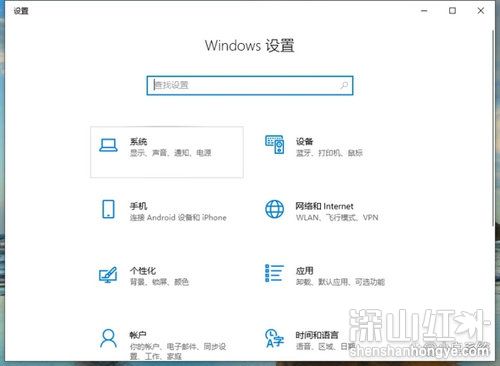Click the WLAN、飞行模式、VPN description
500x366 pixels.
pos(337,218)
